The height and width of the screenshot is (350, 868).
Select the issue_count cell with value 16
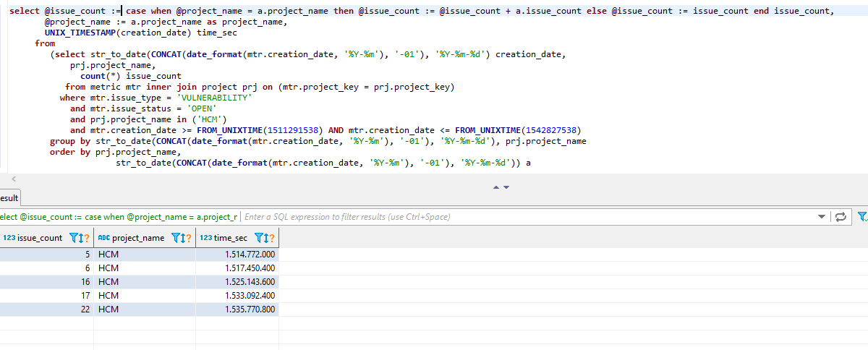click(x=47, y=281)
